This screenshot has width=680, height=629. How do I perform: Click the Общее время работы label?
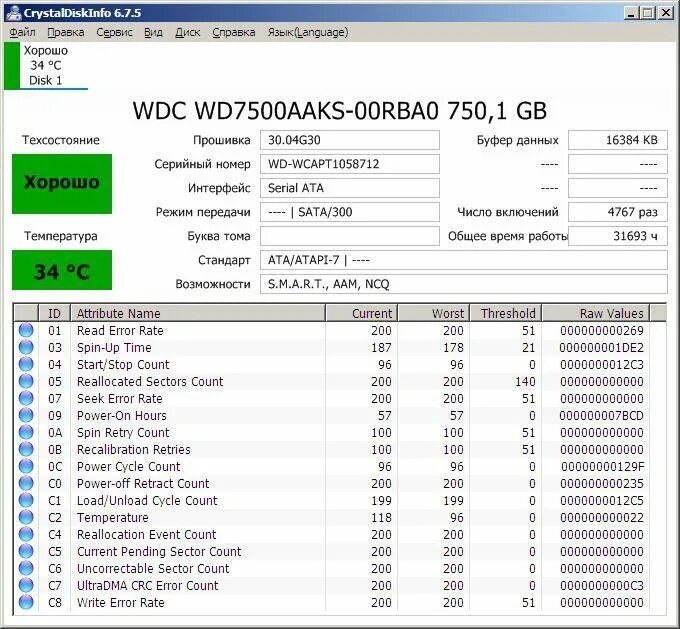click(x=507, y=236)
